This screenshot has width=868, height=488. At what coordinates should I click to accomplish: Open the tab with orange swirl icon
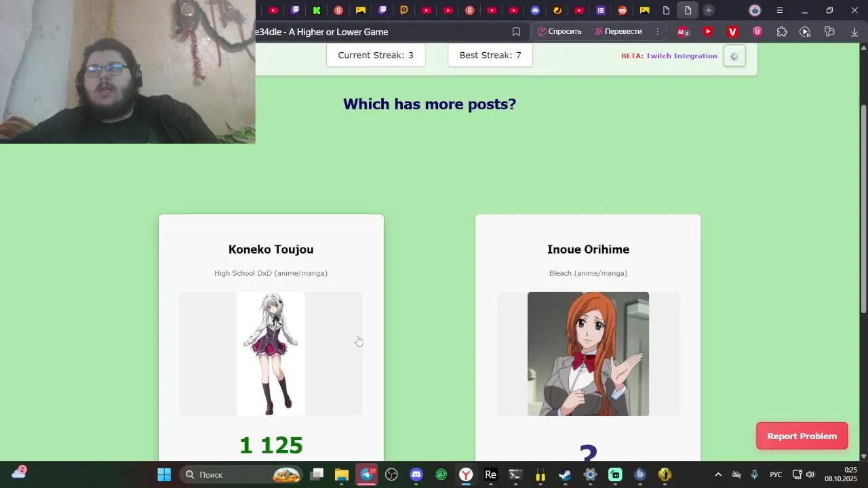tap(557, 10)
